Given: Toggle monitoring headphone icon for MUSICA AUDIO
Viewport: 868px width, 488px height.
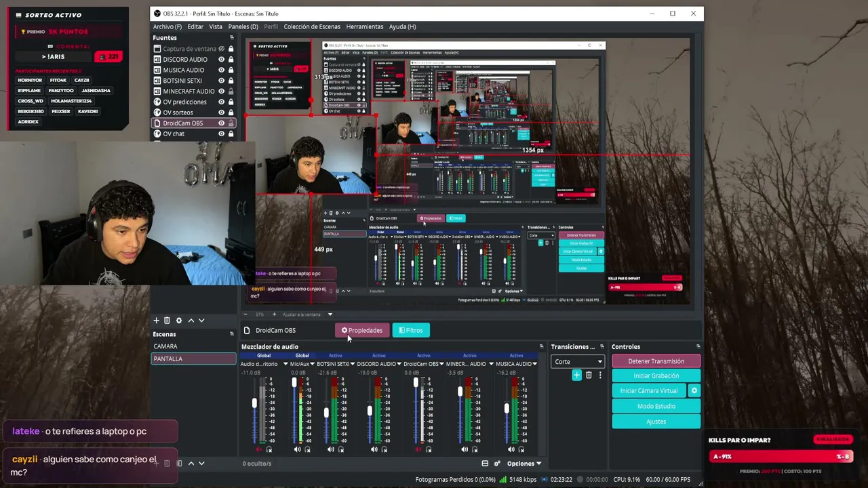Looking at the screenshot, I should (x=521, y=449).
